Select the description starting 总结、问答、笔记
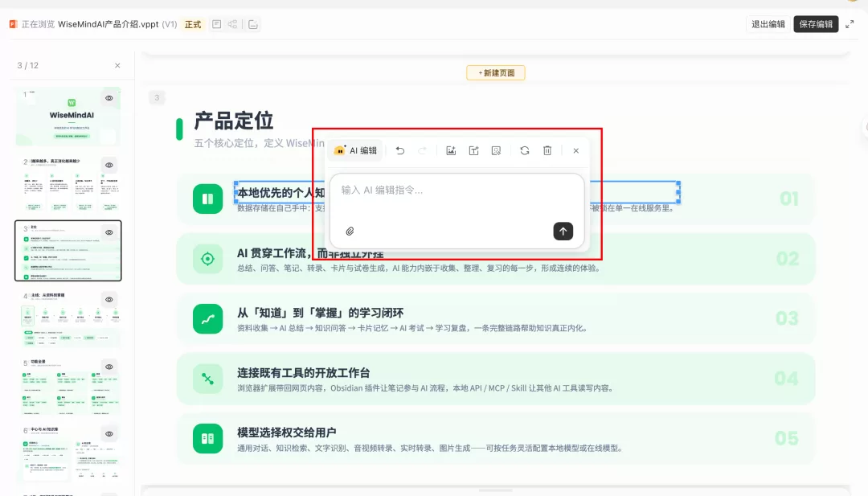The height and width of the screenshot is (496, 868). tap(419, 268)
